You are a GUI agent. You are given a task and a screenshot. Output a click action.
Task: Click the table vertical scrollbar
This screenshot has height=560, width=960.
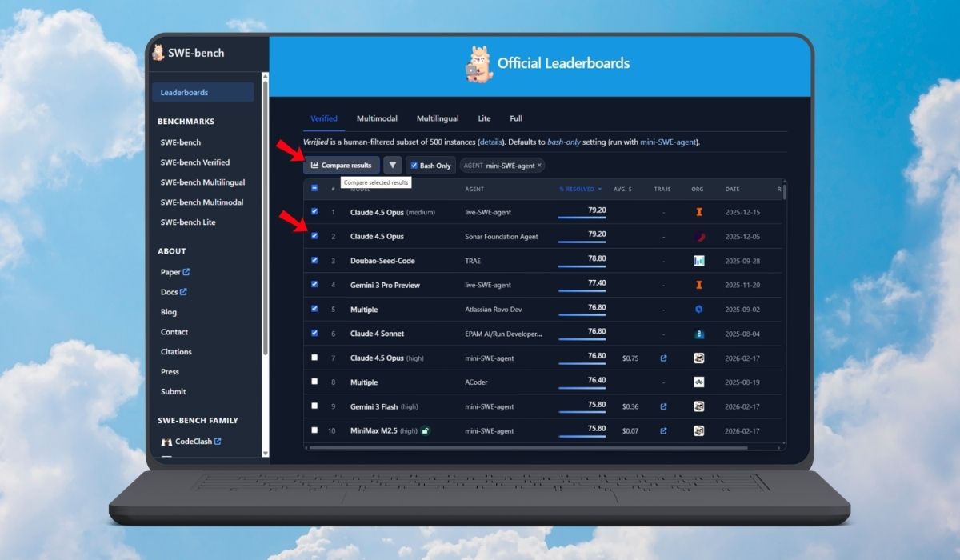(x=784, y=191)
